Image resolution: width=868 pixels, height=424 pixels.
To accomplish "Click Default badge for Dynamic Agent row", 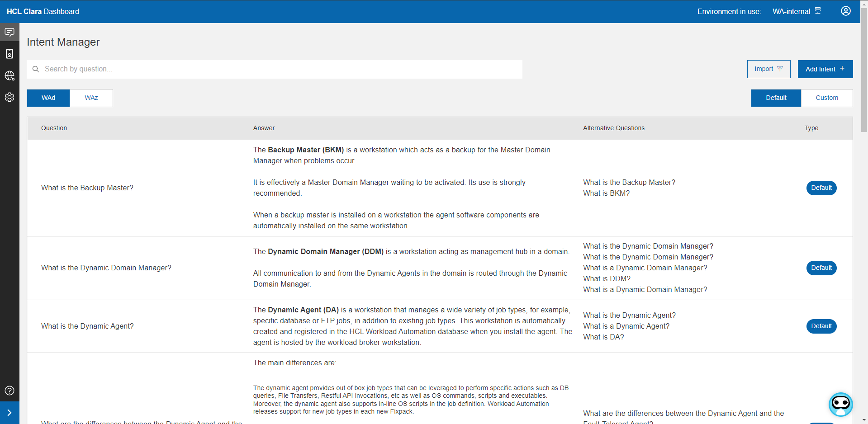I will click(821, 326).
